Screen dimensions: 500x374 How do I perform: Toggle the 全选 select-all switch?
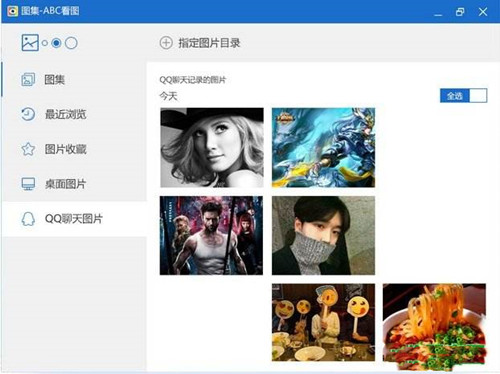(463, 96)
